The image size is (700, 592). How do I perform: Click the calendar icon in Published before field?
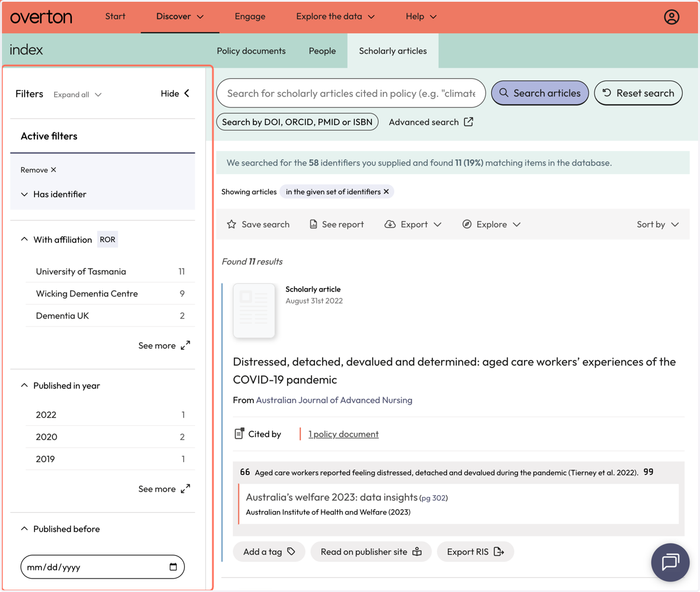click(x=173, y=567)
